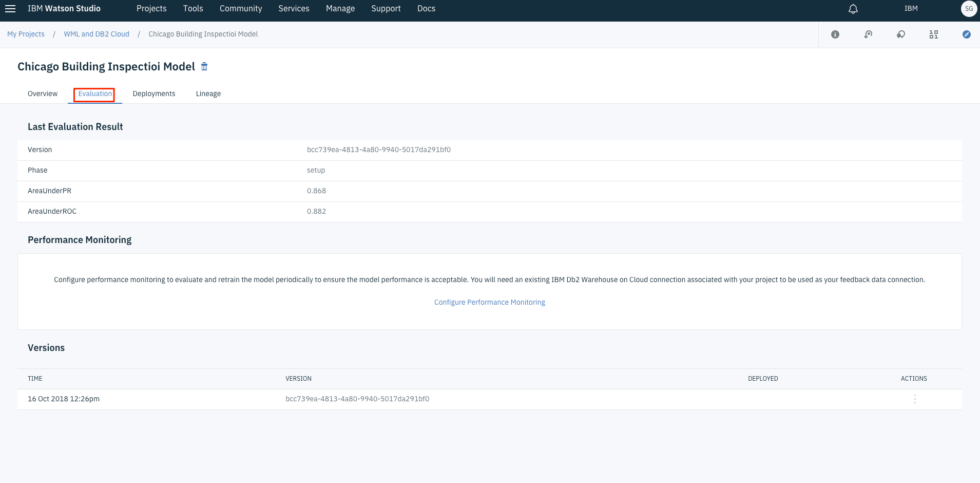Open WML and DB2 Cloud breadcrumb link
The height and width of the screenshot is (483, 980).
coord(97,34)
